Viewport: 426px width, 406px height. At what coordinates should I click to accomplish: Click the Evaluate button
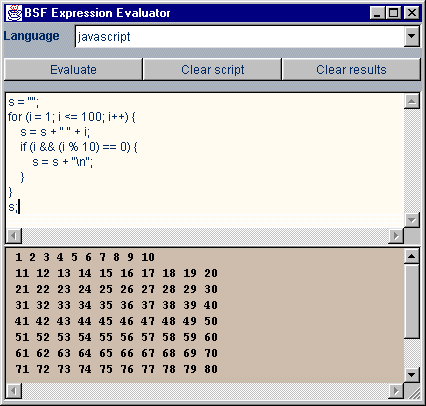click(73, 69)
